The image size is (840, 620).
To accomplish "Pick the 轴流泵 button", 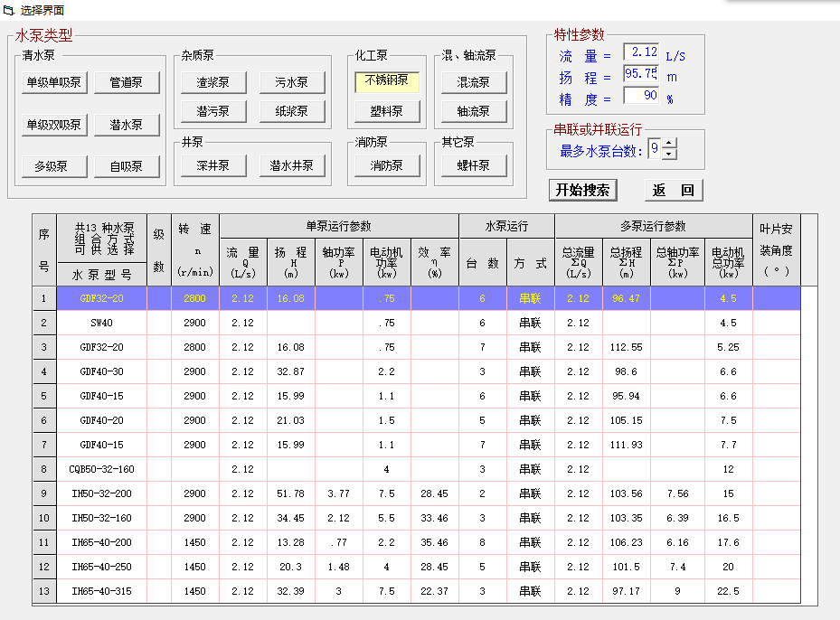I will (474, 111).
